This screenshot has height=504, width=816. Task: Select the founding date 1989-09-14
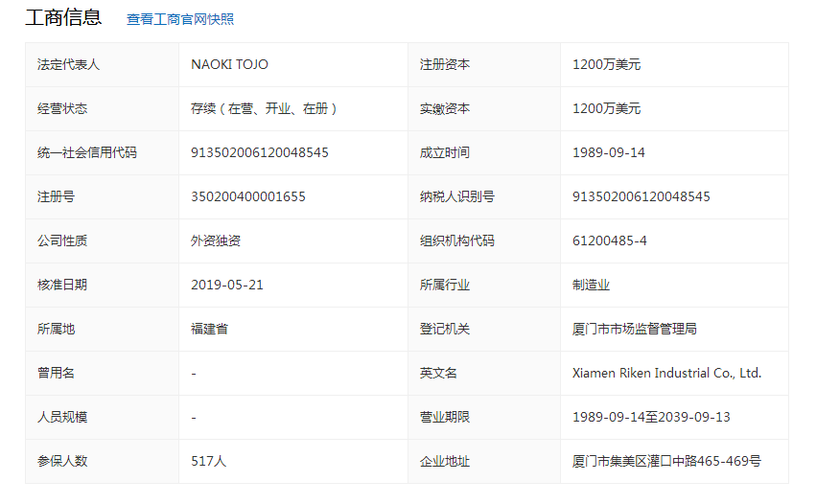(608, 152)
